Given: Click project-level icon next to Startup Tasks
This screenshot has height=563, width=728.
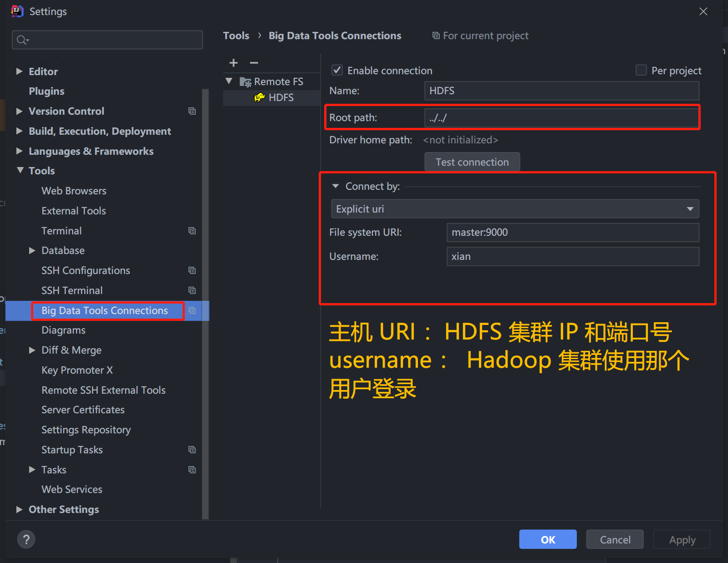Looking at the screenshot, I should pyautogui.click(x=192, y=450).
